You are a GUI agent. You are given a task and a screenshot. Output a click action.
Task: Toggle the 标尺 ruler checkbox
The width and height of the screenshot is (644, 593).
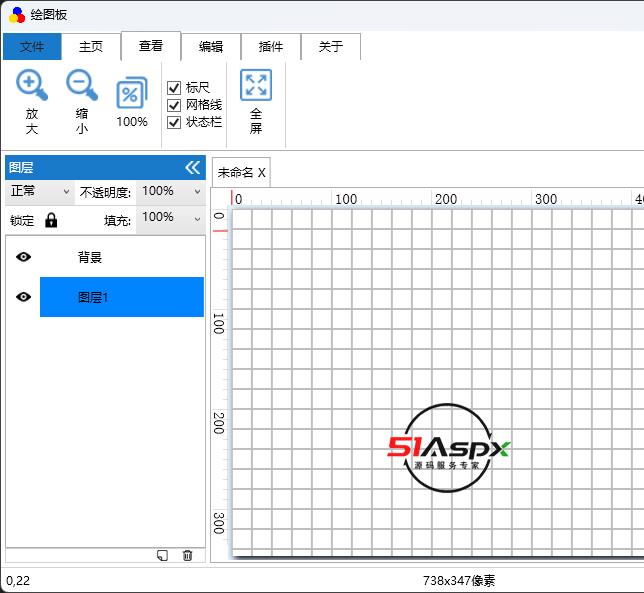174,88
